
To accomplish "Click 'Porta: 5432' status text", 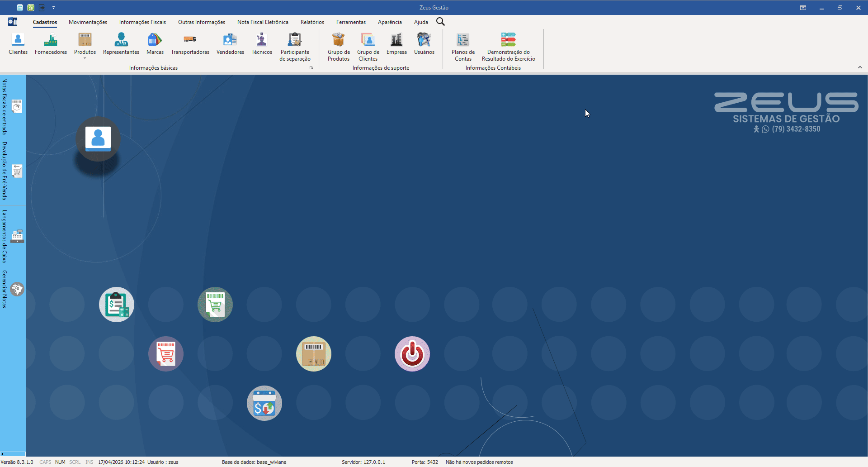I will click(425, 462).
